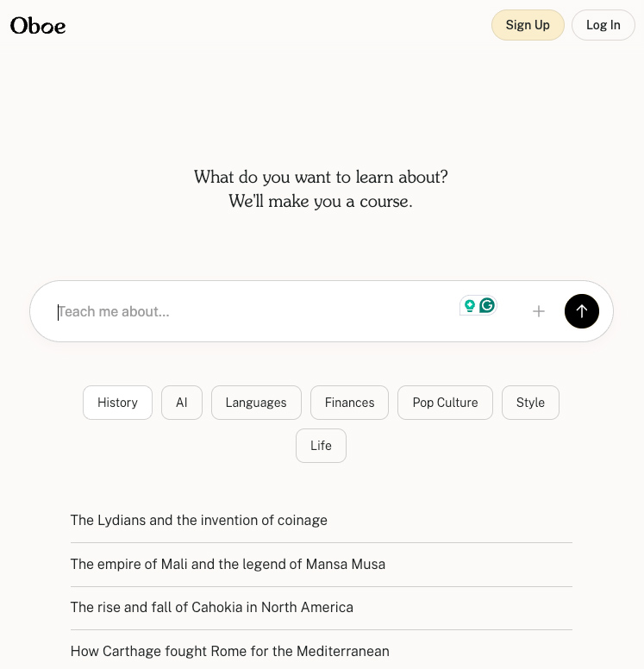The height and width of the screenshot is (669, 644).
Task: Open 'How Carthage fought Rome' suggestion
Action: click(x=230, y=652)
